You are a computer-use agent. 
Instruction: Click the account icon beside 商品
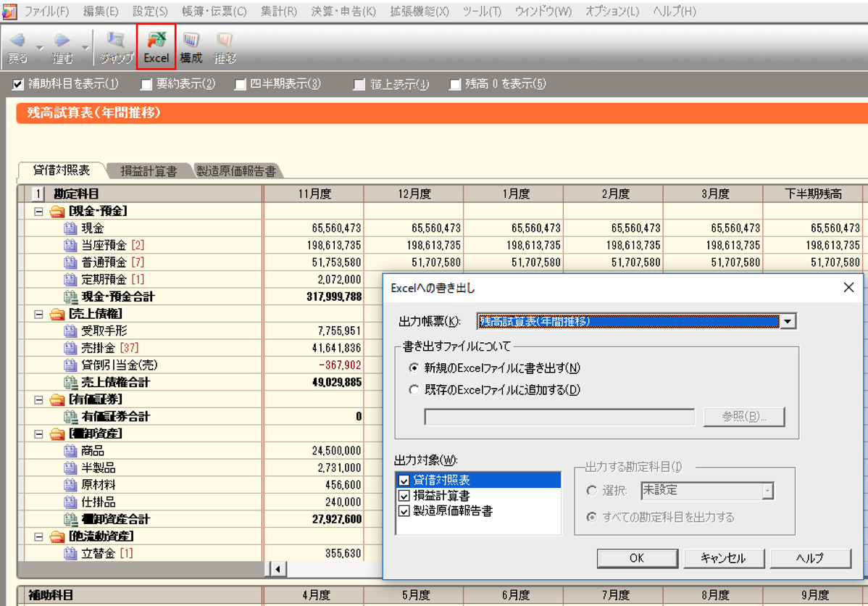point(70,451)
